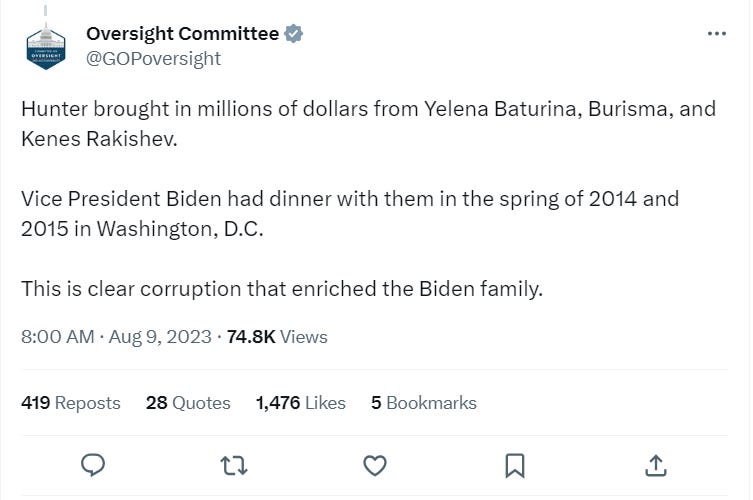Click the 8:00 AM timestamp
Image resolution: width=753 pixels, height=500 pixels.
coord(57,337)
